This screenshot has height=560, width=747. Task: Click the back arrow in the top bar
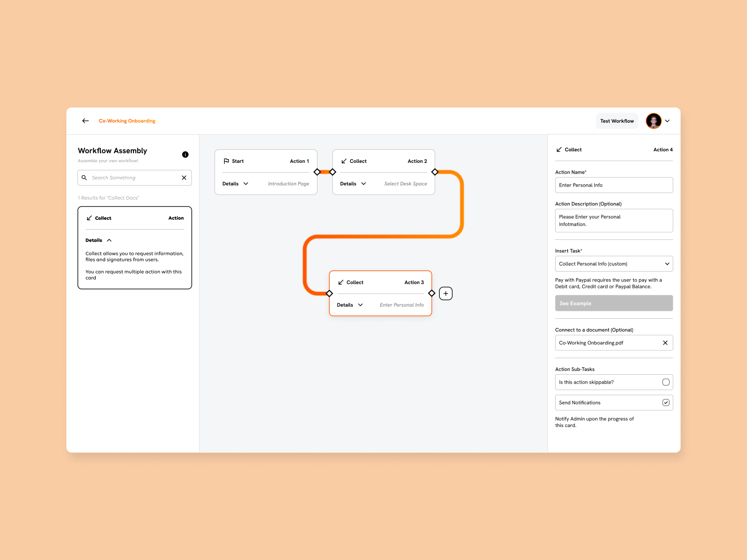pyautogui.click(x=85, y=120)
